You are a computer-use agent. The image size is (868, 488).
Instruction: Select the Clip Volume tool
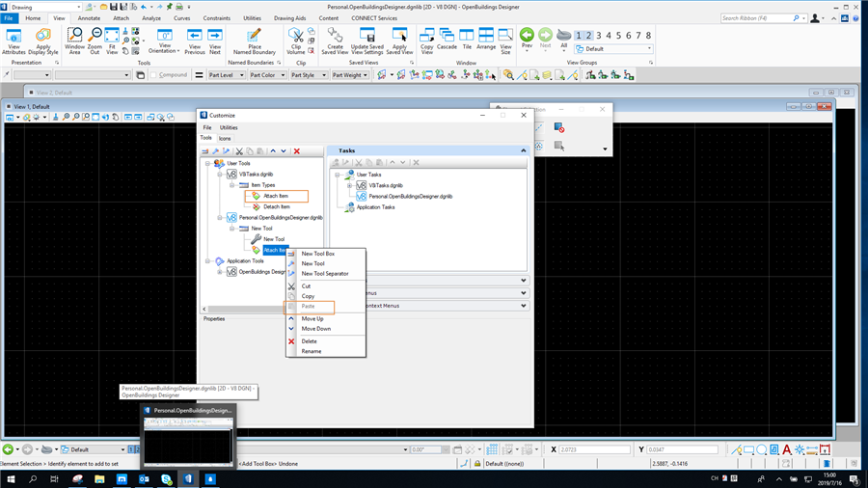[x=296, y=41]
